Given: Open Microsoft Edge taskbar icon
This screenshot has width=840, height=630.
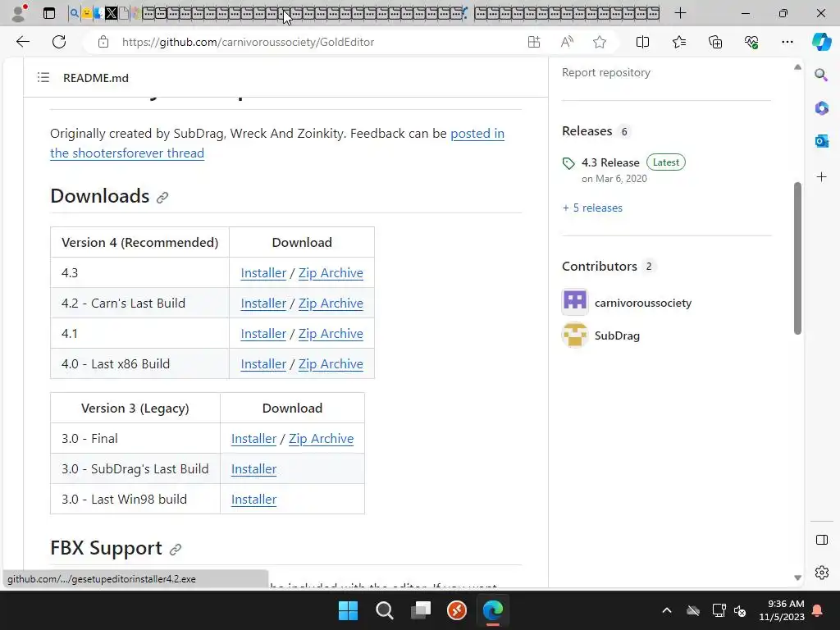Looking at the screenshot, I should pyautogui.click(x=493, y=610).
